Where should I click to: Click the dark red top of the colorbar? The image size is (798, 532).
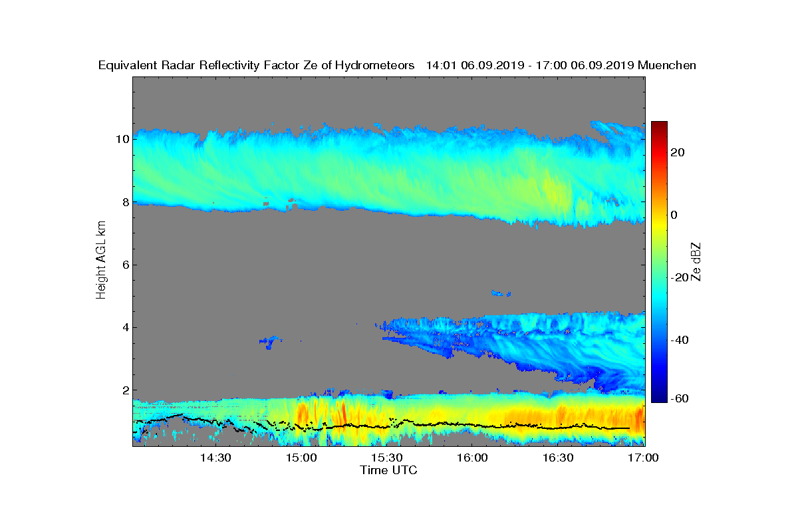point(659,125)
